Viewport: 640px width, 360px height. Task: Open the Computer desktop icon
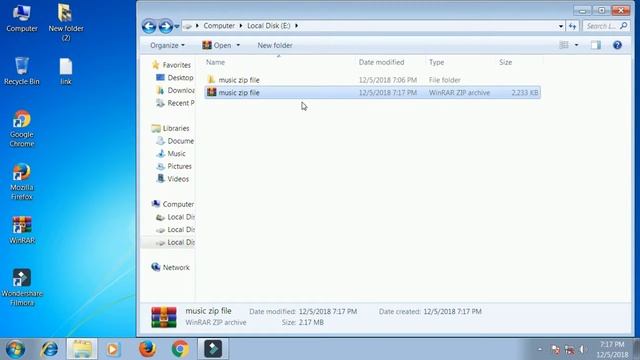tap(22, 18)
